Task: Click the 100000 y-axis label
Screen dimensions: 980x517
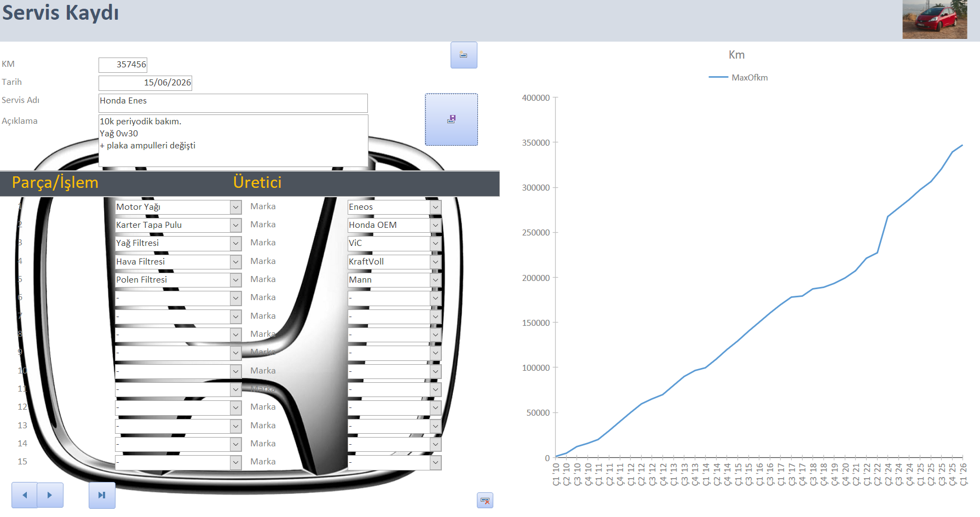Action: (536, 368)
